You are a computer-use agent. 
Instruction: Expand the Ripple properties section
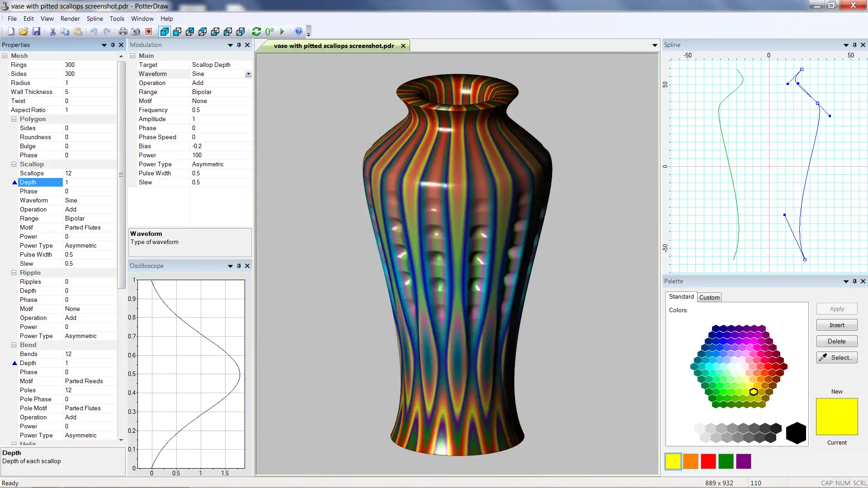click(x=13, y=272)
